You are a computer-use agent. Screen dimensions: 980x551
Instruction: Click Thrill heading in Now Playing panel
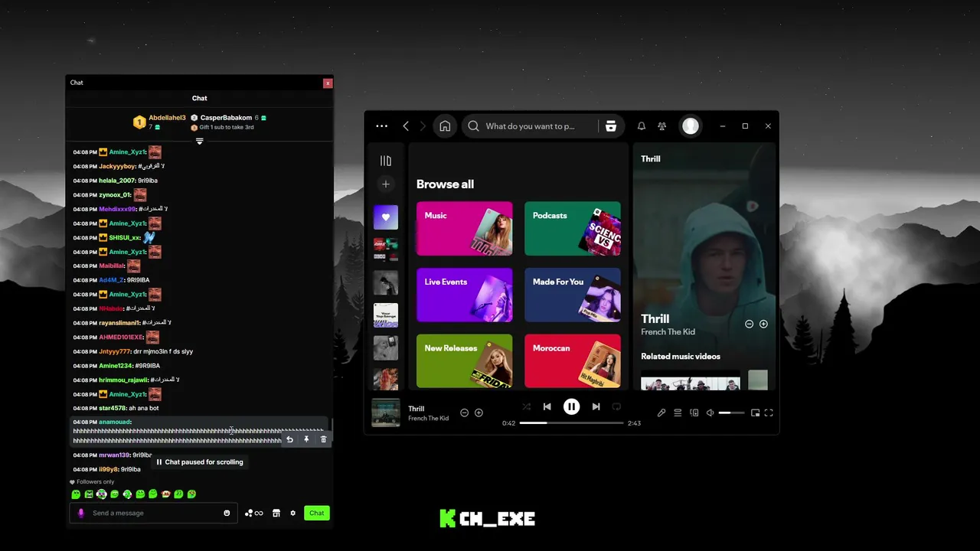click(x=655, y=319)
